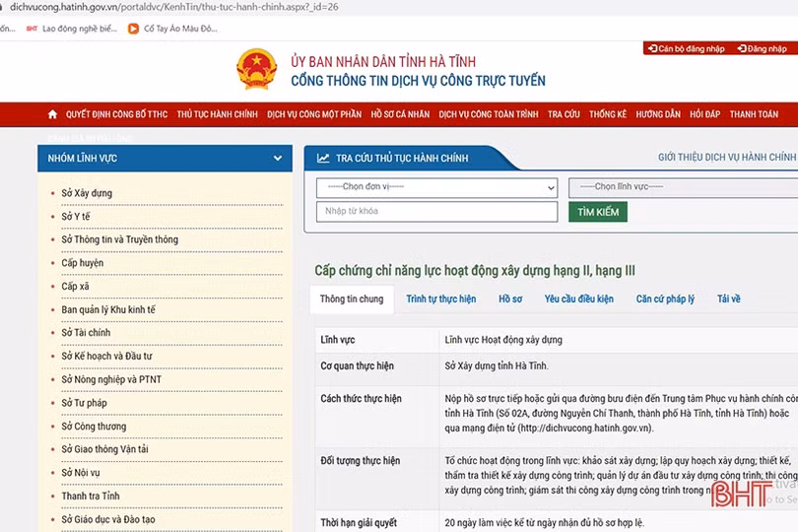Switch to Trình tự thực hiện tab
The width and height of the screenshot is (798, 532).
tap(441, 299)
